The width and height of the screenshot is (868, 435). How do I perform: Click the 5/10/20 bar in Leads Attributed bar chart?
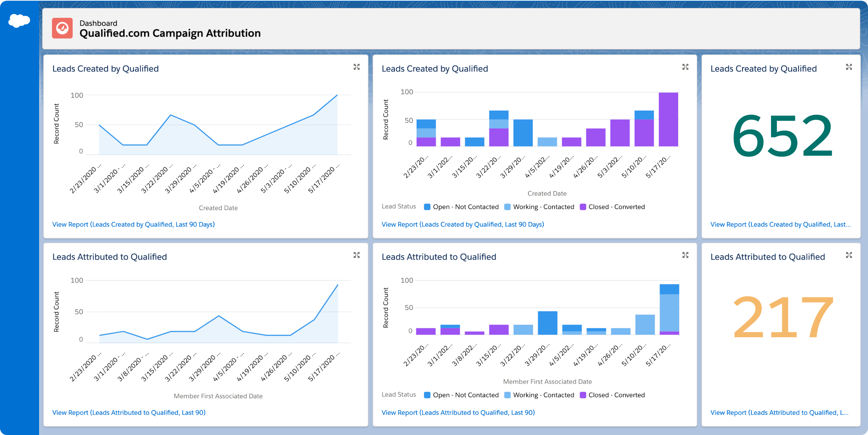coord(645,325)
